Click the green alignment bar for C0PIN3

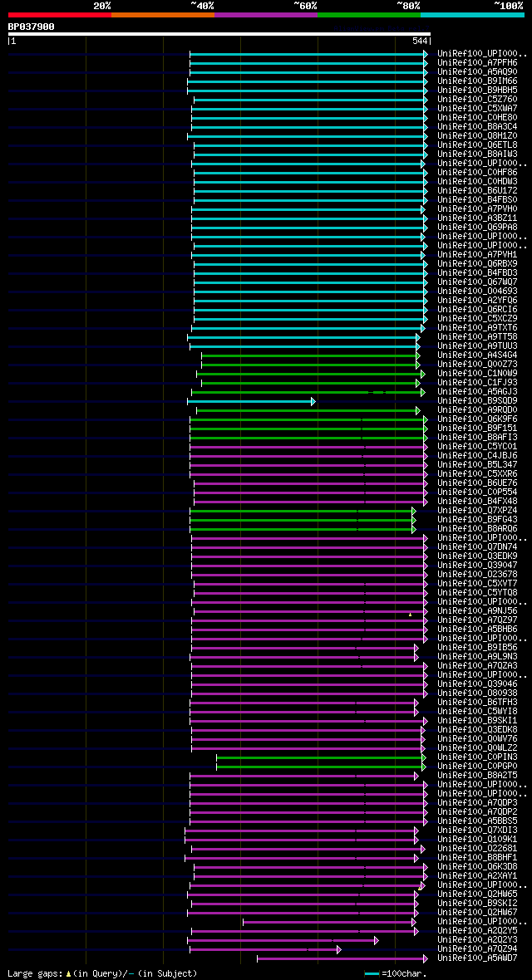[x=321, y=757]
